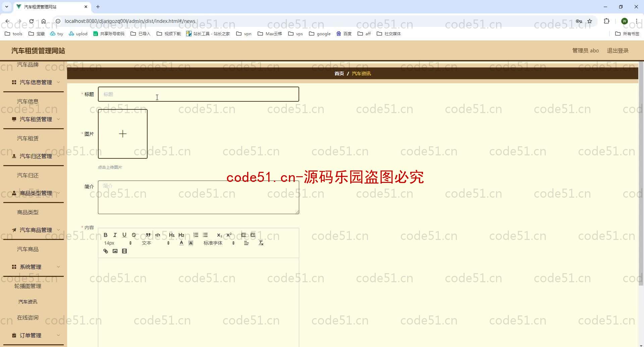Viewport: 644px width, 347px height.
Task: Click the 汽车租赁管理网站 site title
Action: (38, 51)
